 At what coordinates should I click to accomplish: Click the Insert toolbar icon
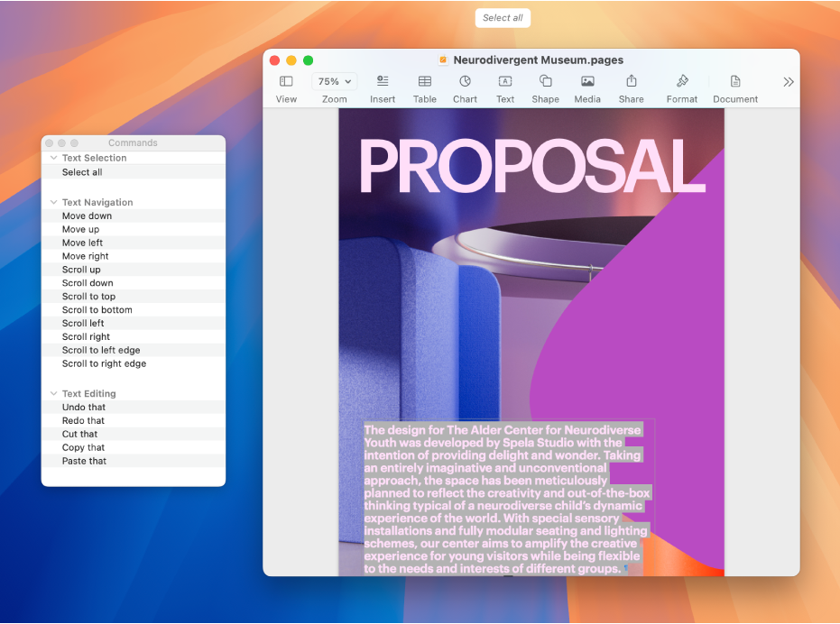coord(383,81)
